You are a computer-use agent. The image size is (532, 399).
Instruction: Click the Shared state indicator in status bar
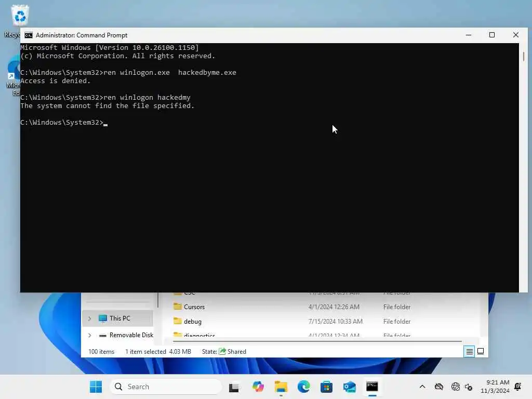232,352
